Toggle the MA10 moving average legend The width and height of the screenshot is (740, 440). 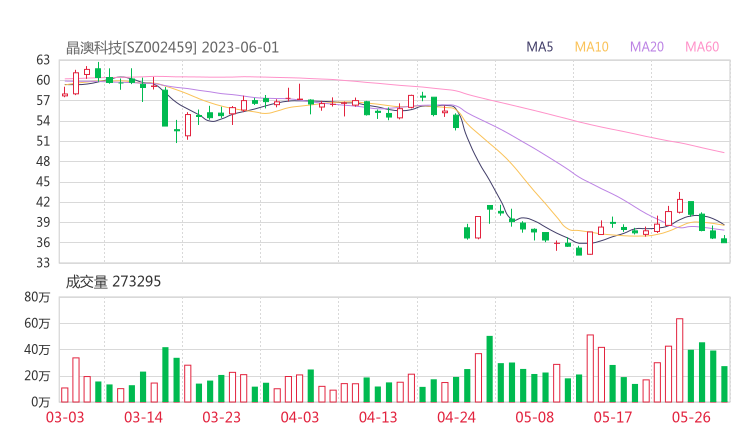pos(591,47)
